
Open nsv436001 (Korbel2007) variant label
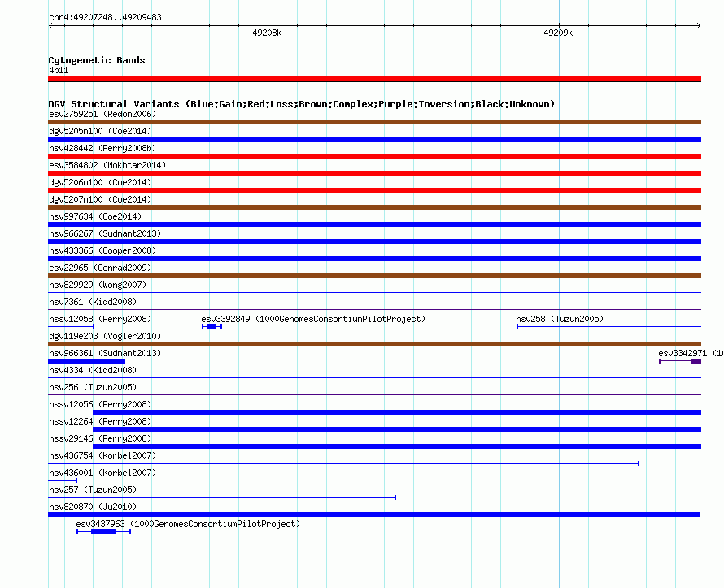[x=102, y=473]
